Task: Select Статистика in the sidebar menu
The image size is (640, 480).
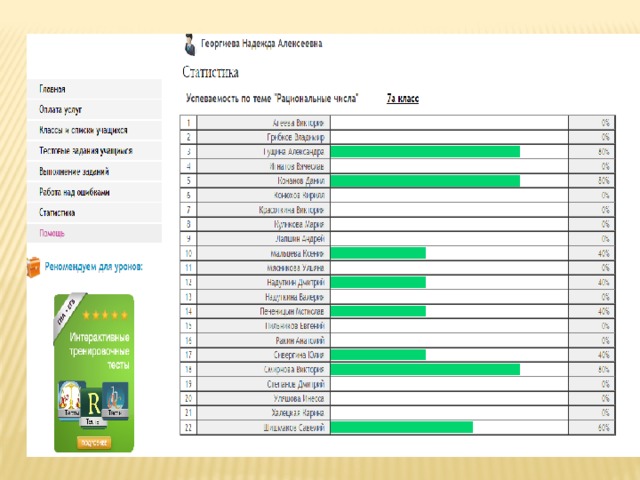Action: pos(94,212)
